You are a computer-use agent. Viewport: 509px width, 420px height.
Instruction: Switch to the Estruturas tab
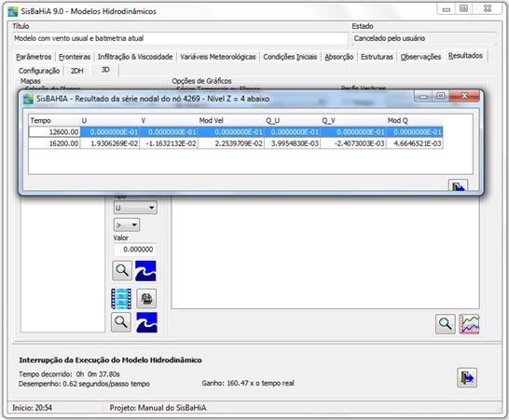pyautogui.click(x=377, y=57)
